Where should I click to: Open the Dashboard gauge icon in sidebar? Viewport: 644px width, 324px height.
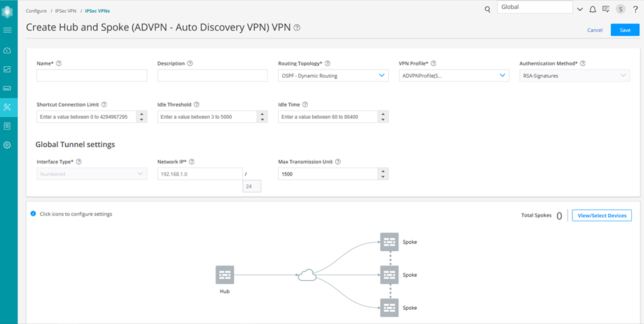pos(7,51)
